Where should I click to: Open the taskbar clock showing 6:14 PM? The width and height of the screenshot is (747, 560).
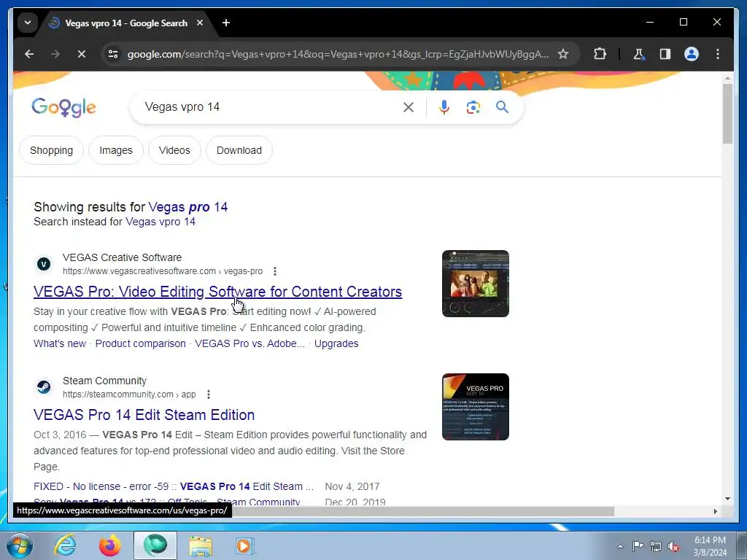coord(710,546)
